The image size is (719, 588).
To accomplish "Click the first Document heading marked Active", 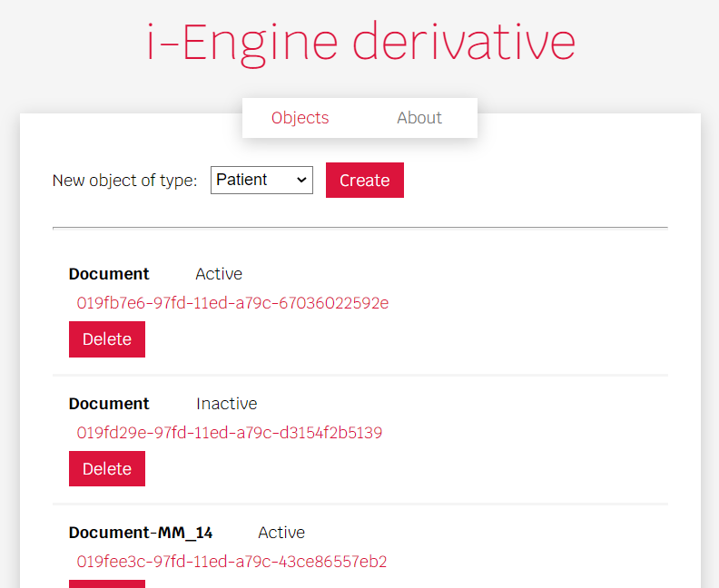I will [109, 274].
